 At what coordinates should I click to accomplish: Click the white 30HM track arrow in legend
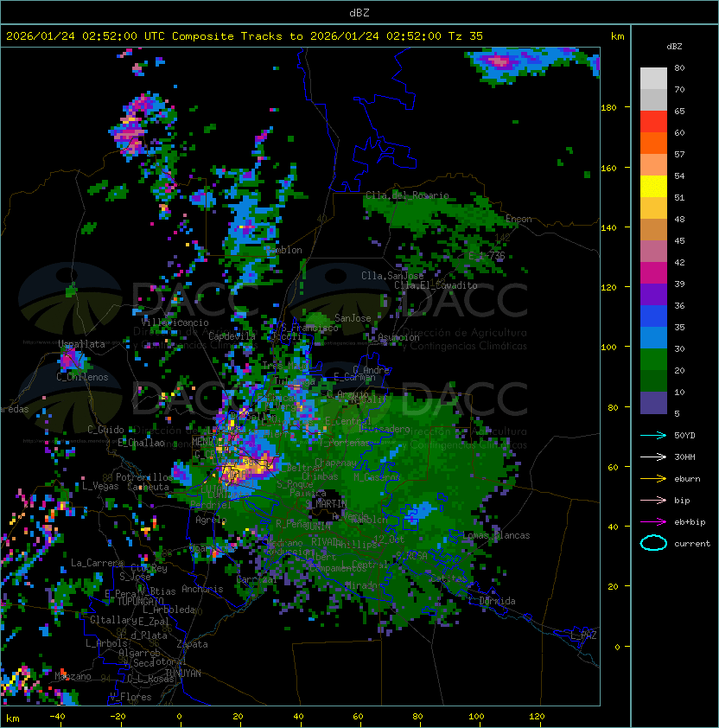pyautogui.click(x=653, y=457)
